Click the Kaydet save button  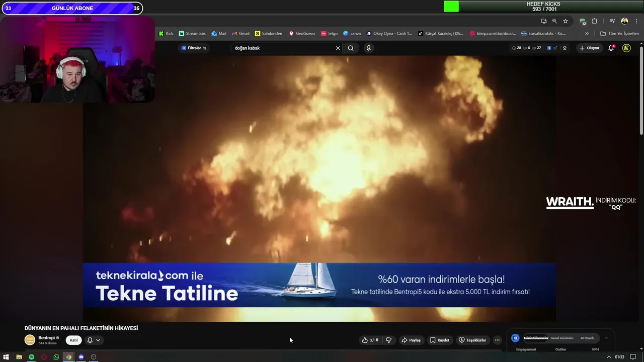pyautogui.click(x=440, y=340)
